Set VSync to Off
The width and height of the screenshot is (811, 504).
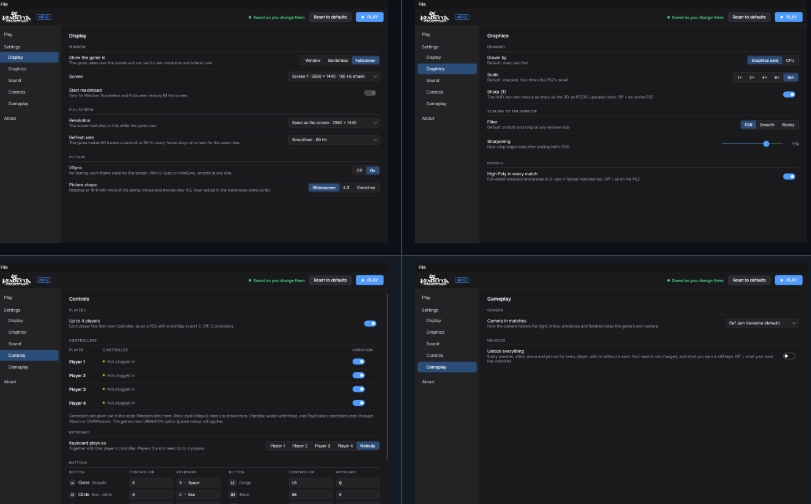point(359,170)
